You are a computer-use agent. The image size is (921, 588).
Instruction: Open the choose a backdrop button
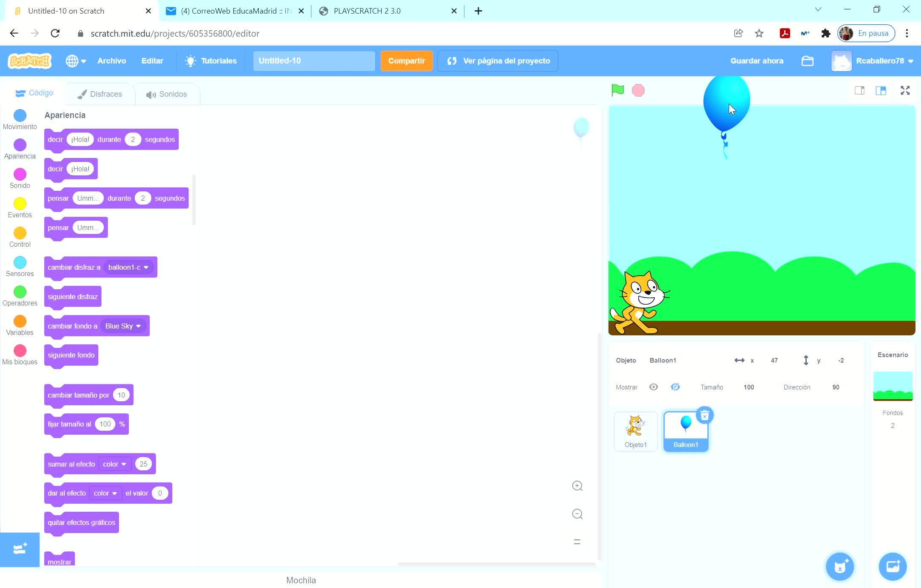point(892,567)
